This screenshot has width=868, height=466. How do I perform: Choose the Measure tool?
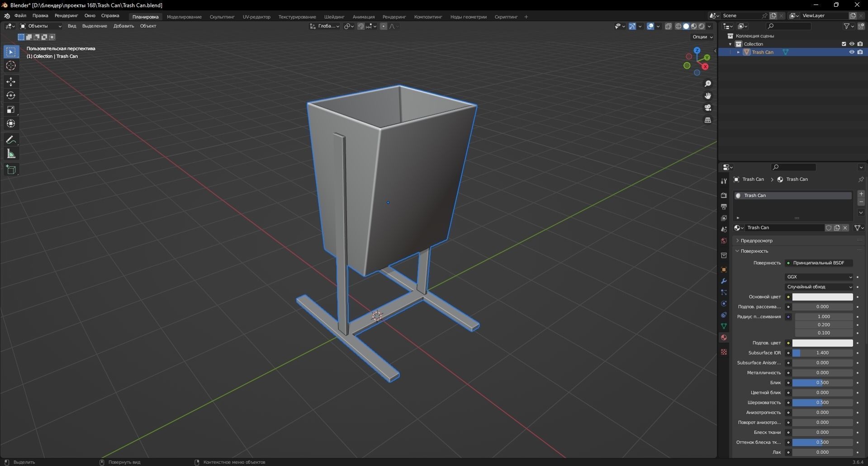pos(11,154)
